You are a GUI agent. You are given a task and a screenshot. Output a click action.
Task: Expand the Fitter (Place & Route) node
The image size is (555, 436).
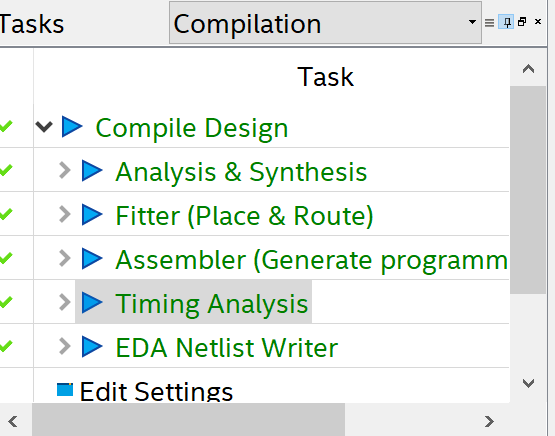(65, 214)
